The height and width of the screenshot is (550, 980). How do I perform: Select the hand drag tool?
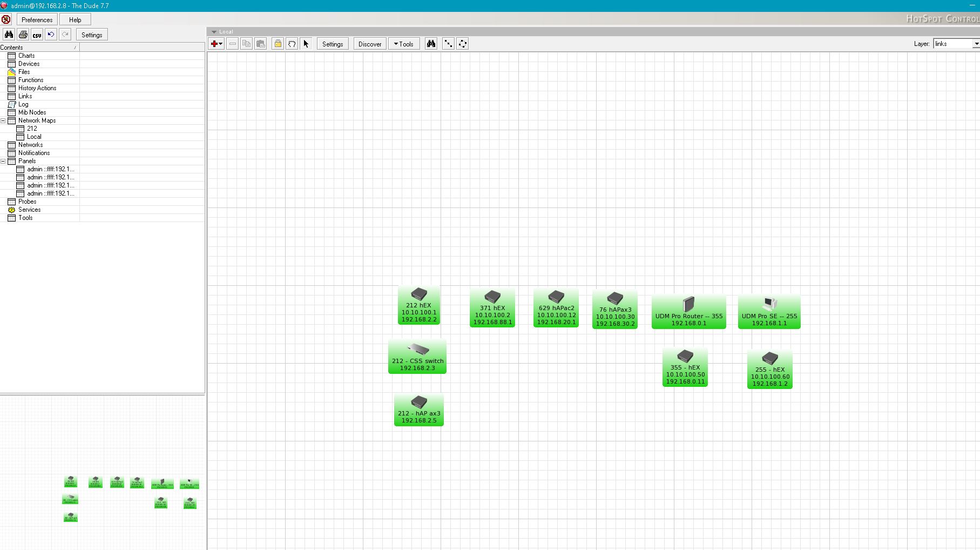click(x=292, y=44)
